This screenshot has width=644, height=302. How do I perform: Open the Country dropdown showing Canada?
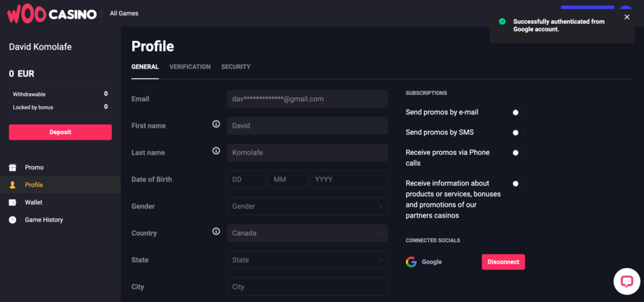(307, 233)
